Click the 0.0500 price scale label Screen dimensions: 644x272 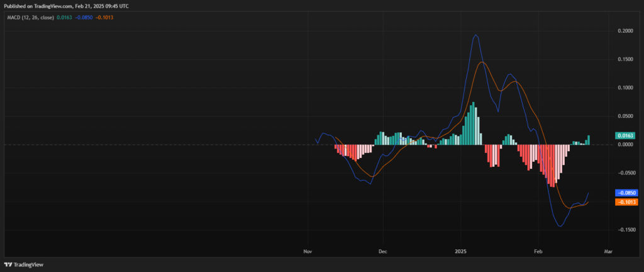pyautogui.click(x=626, y=116)
